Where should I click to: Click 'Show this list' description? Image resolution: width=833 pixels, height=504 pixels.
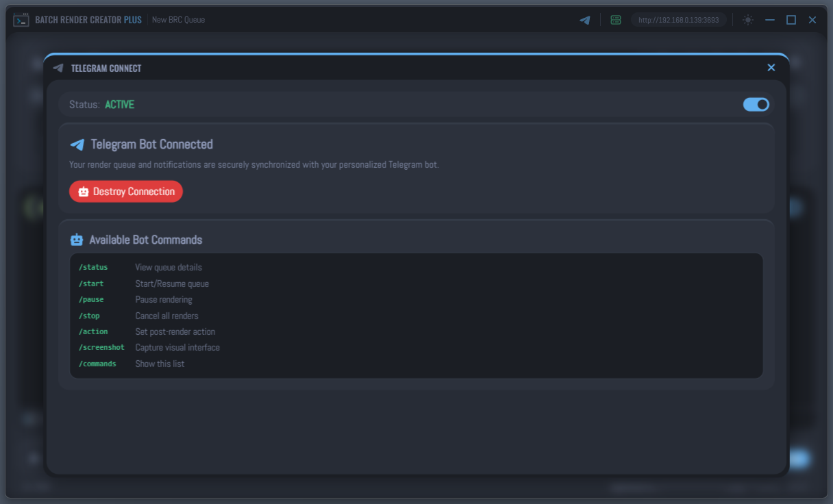(160, 364)
